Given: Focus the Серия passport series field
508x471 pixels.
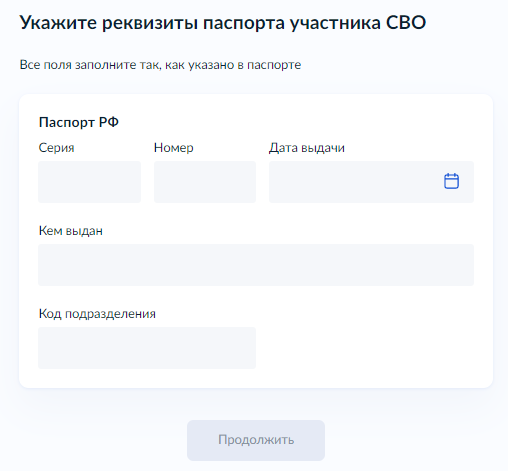Looking at the screenshot, I should coord(89,182).
